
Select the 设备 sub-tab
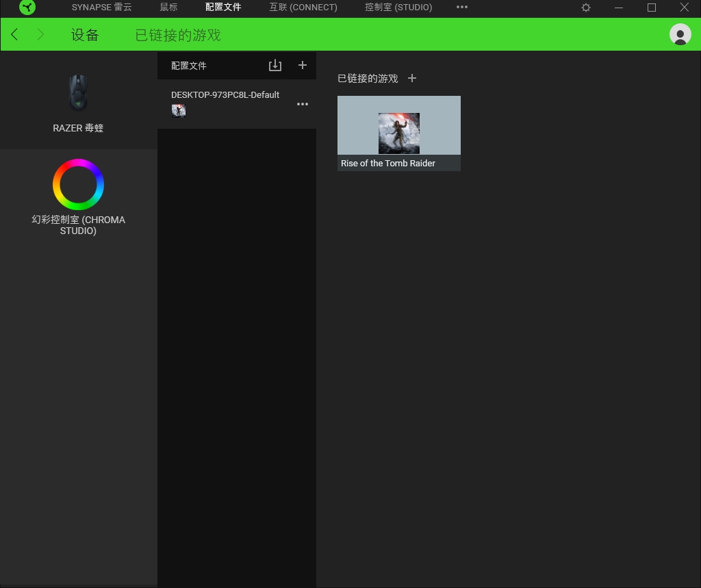click(x=85, y=35)
